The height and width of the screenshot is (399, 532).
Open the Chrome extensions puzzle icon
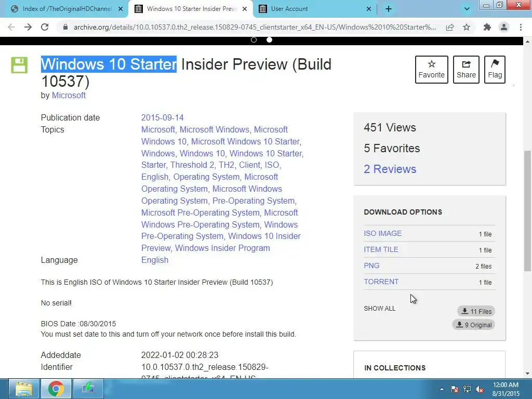(x=487, y=27)
